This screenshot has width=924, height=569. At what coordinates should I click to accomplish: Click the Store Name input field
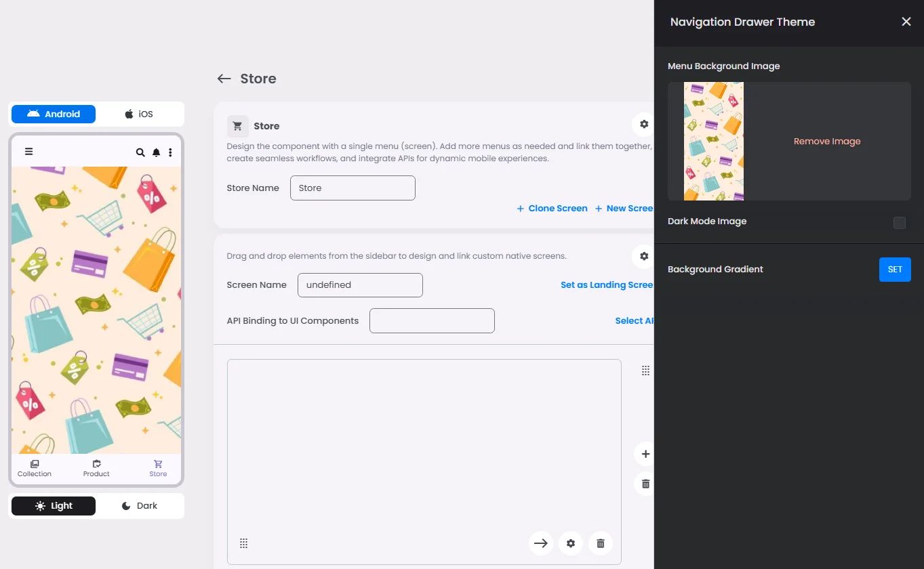click(353, 188)
